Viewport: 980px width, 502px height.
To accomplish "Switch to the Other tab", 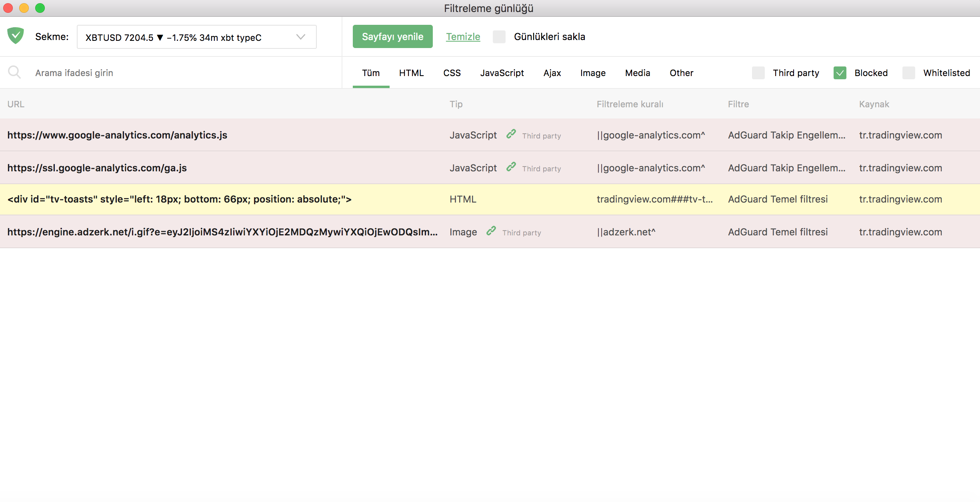I will pyautogui.click(x=682, y=73).
